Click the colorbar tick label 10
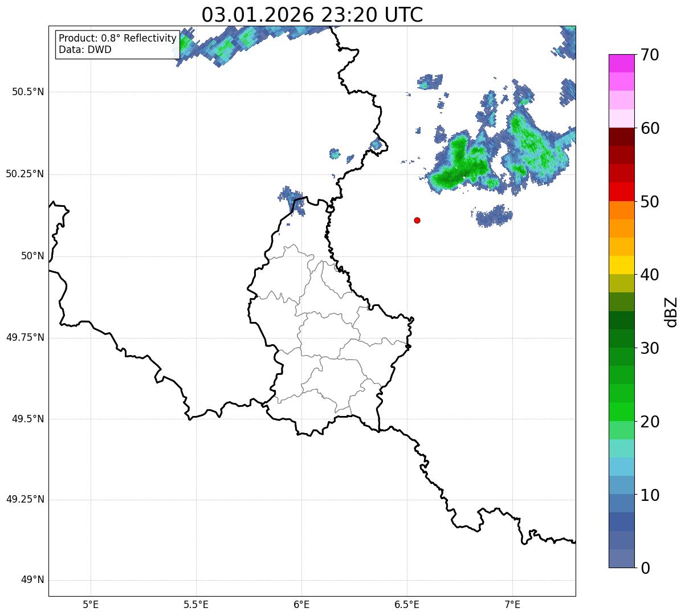Image resolution: width=685 pixels, height=616 pixels. click(x=650, y=495)
